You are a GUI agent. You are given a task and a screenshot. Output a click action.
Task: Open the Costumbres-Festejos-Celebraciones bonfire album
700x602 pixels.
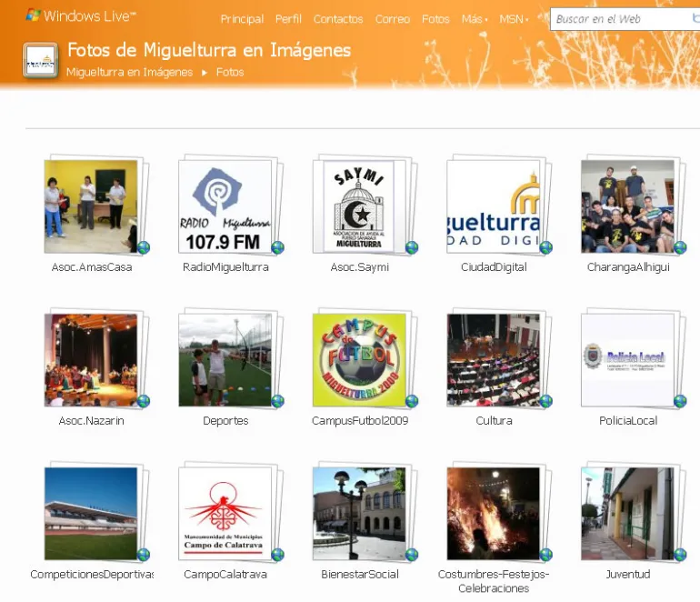494,514
